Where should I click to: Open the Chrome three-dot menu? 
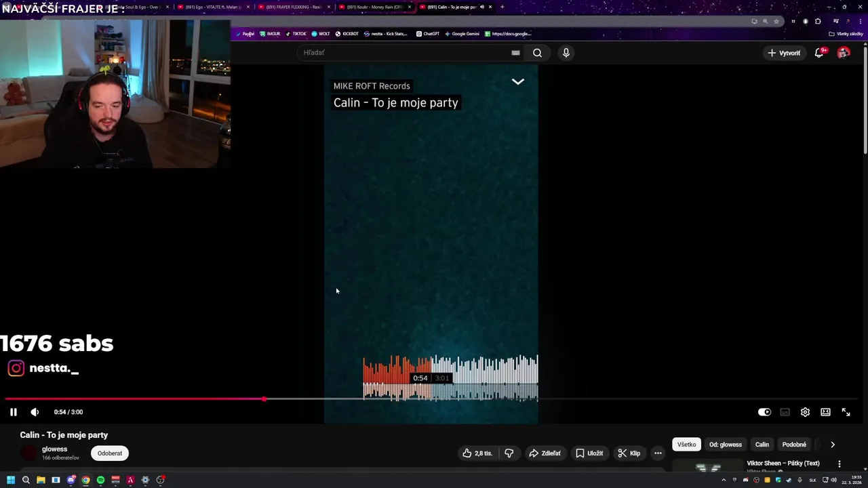tap(861, 21)
